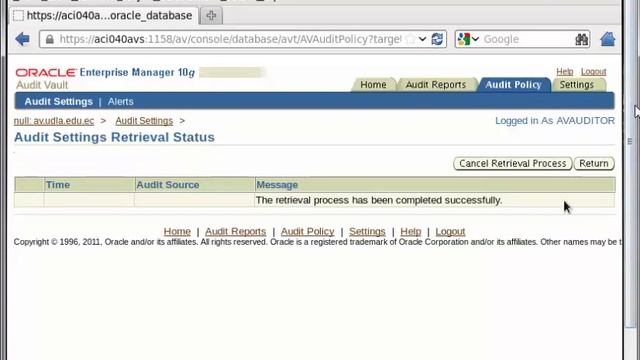Open the Google search engine selector
The height and width of the screenshot is (360, 640).
[x=468, y=39]
